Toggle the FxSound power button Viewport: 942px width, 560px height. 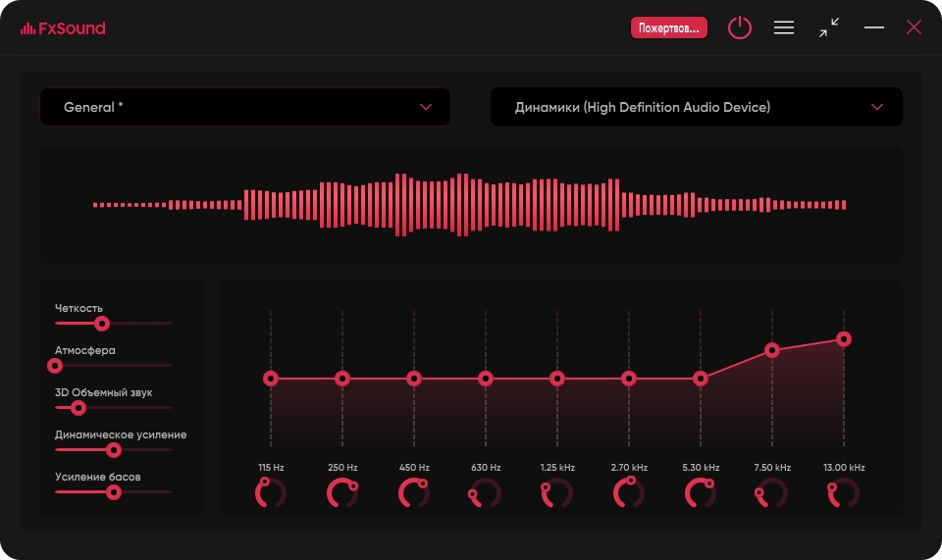[x=739, y=28]
